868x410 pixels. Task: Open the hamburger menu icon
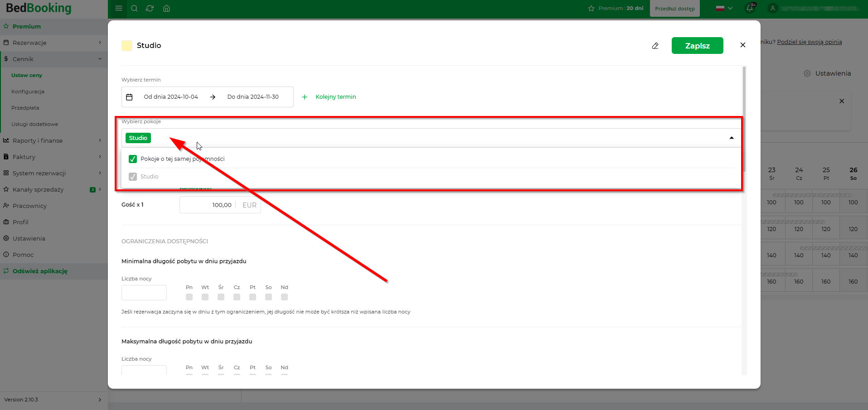[x=119, y=8]
